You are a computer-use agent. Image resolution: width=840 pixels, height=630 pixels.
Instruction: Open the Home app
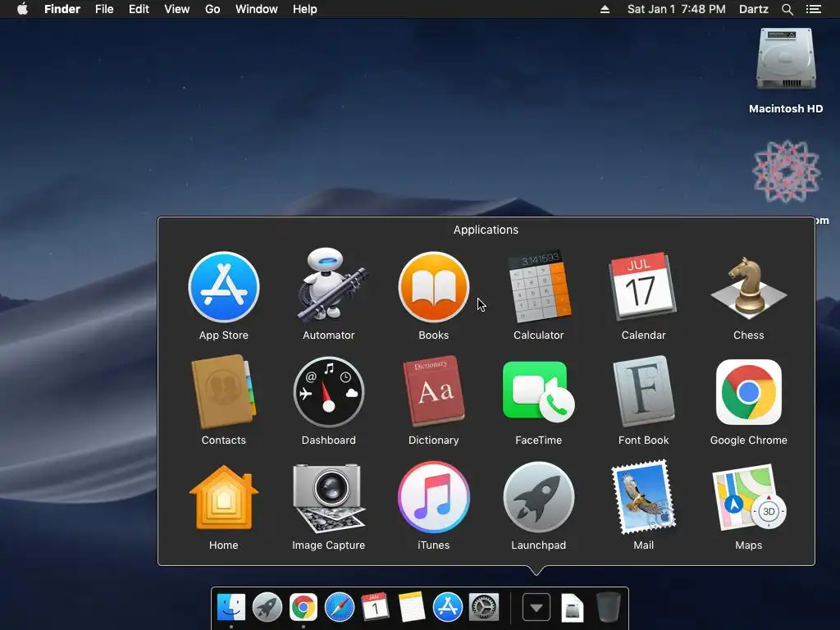click(x=224, y=497)
